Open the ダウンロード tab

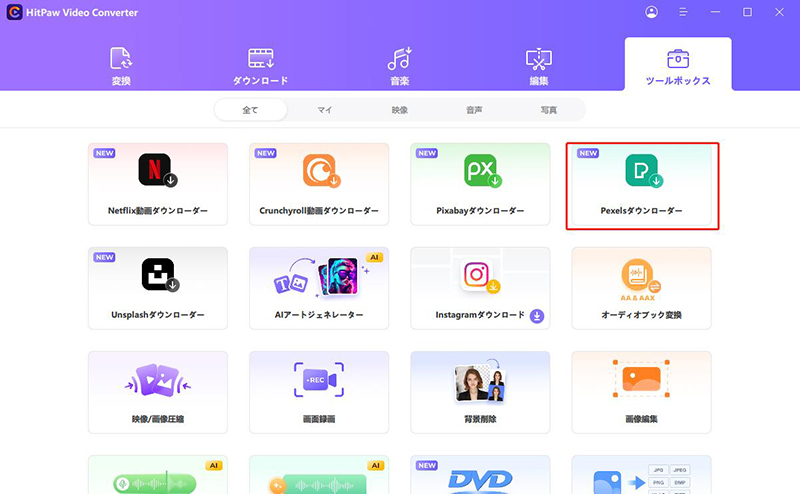(261, 65)
